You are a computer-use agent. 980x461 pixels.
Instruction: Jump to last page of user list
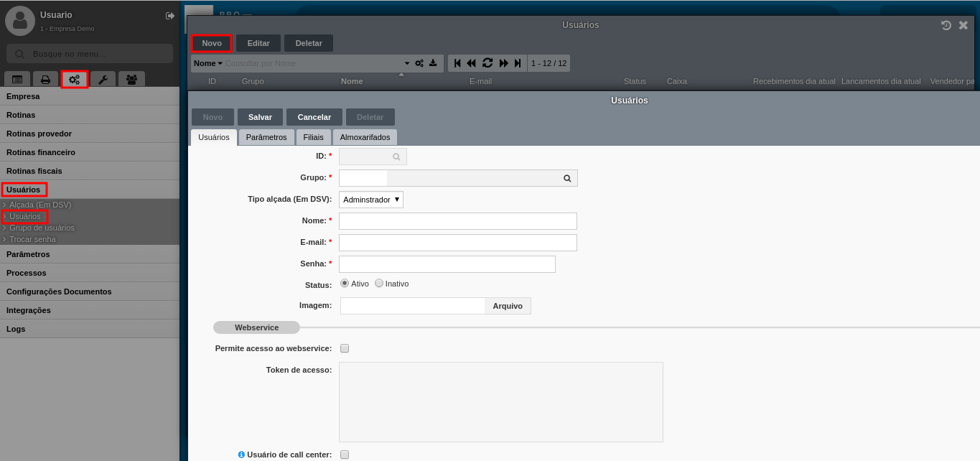[x=518, y=63]
